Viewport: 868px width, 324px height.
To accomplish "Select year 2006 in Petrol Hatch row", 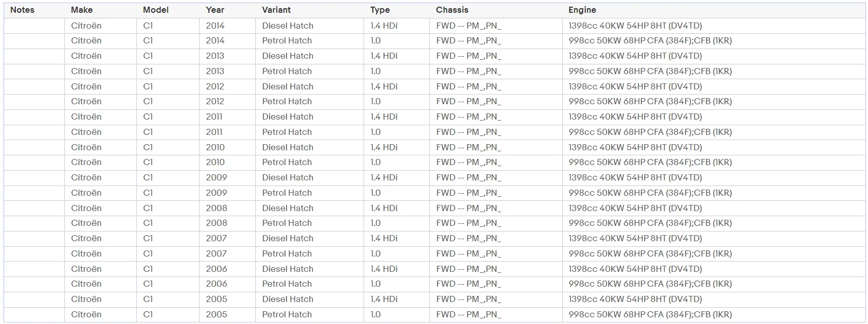I will point(216,284).
